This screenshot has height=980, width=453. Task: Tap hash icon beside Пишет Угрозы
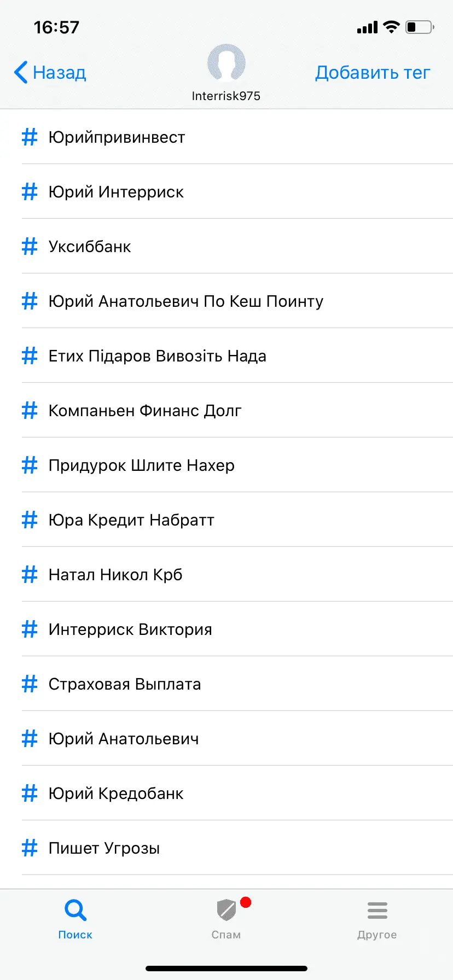pyautogui.click(x=30, y=848)
